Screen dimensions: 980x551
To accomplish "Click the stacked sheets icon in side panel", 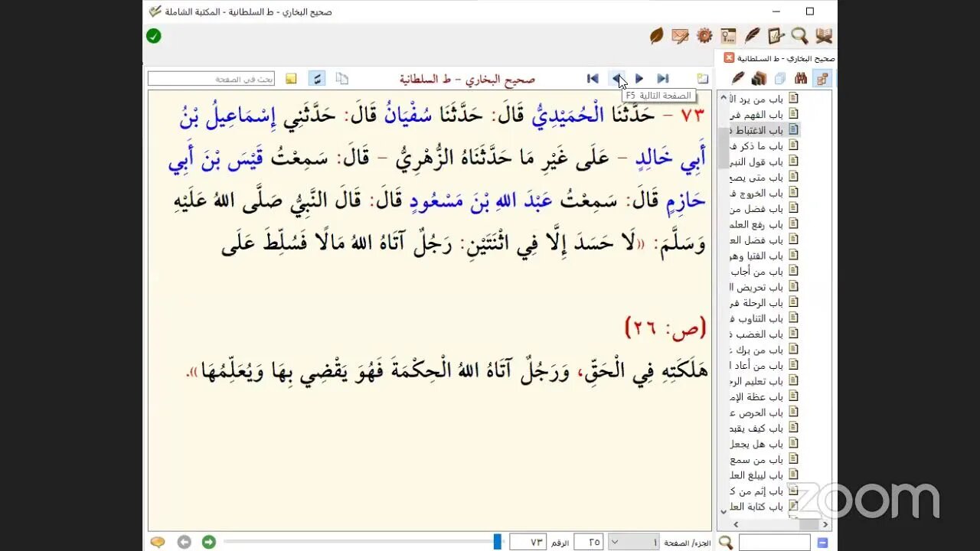I will 780,78.
